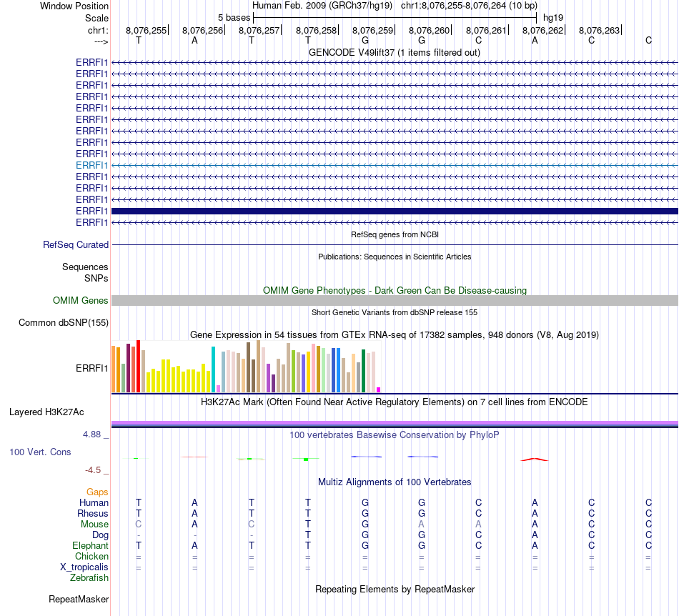
Task: Click the GTEx Gene Expression track title
Action: click(395, 334)
